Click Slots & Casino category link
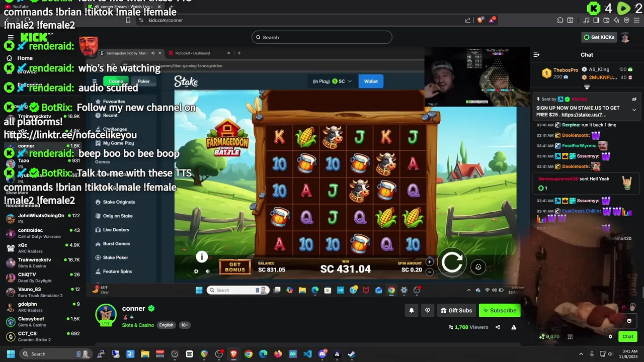The width and height of the screenshot is (644, 362). point(138,325)
